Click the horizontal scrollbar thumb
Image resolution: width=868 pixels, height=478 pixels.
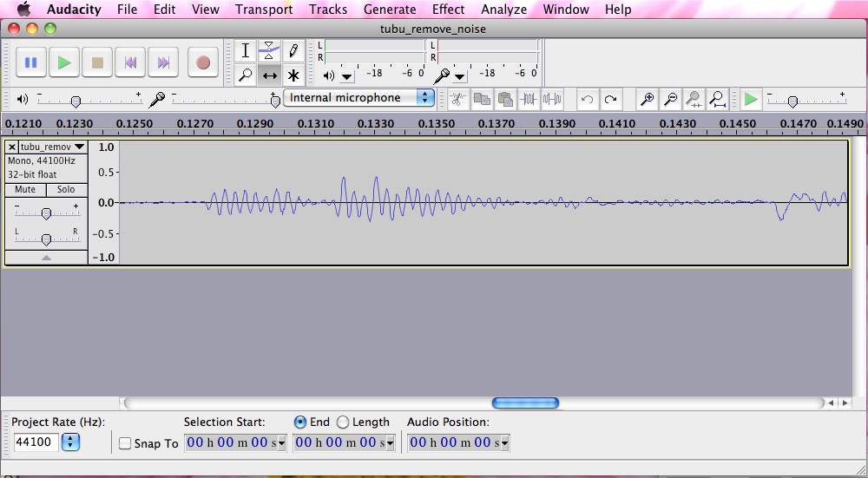click(x=525, y=403)
